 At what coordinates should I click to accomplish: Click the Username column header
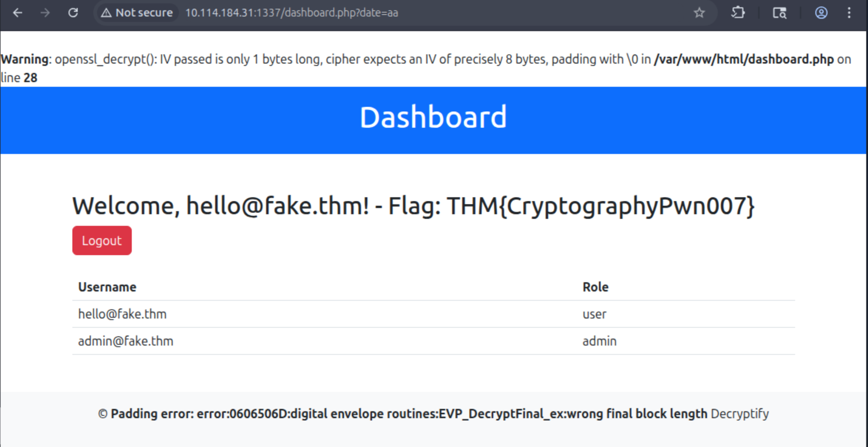[107, 287]
